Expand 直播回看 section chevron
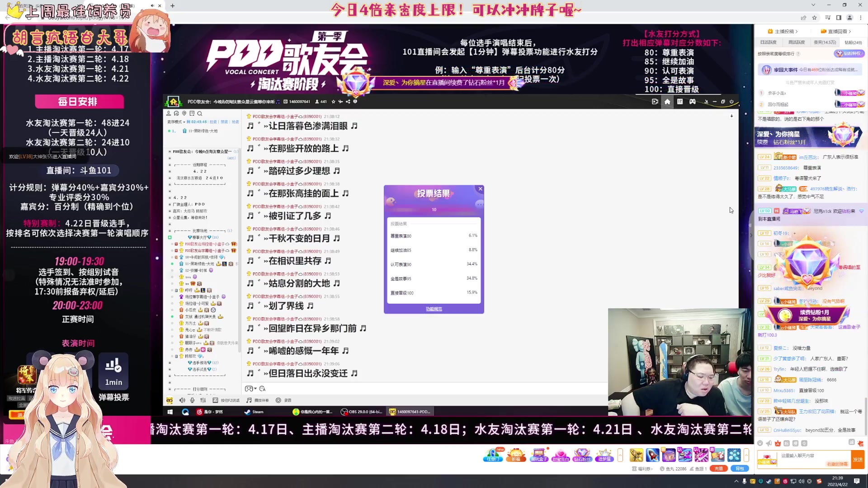Viewport: 868px width, 488px height. point(850,32)
